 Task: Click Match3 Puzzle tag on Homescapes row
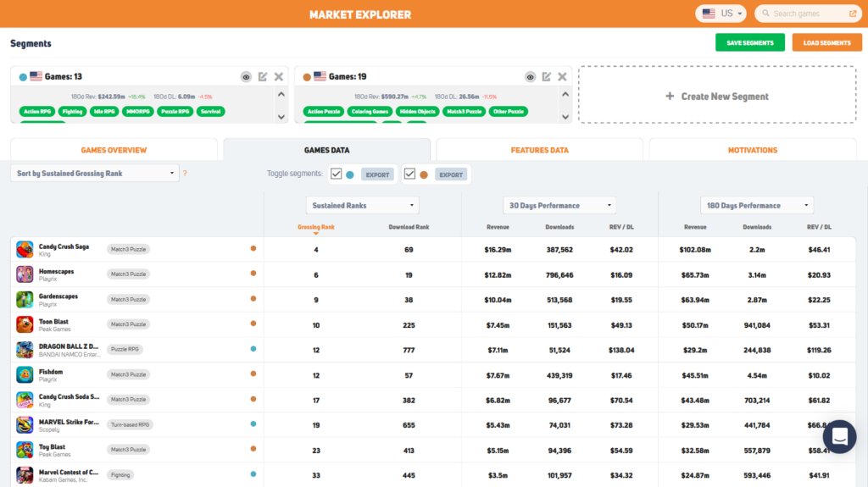click(x=128, y=274)
